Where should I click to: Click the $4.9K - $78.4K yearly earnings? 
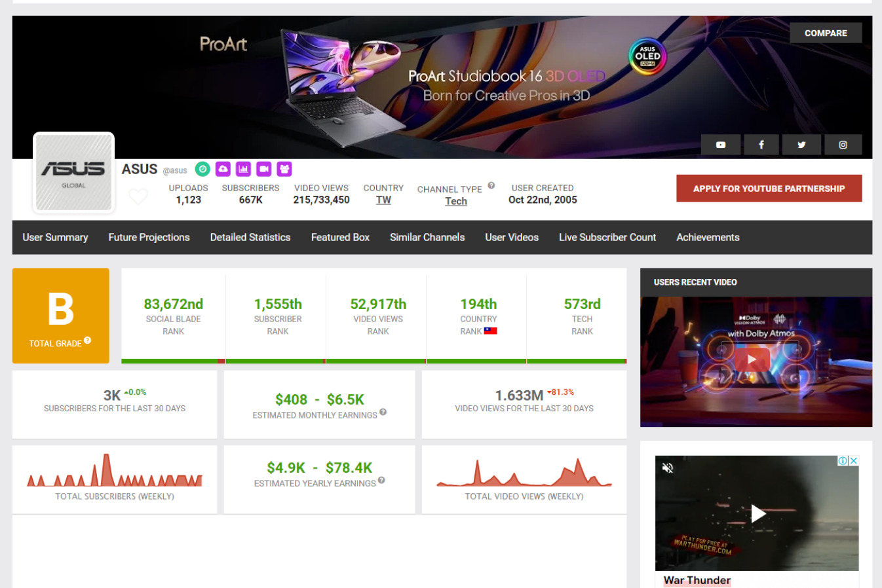pos(319,468)
